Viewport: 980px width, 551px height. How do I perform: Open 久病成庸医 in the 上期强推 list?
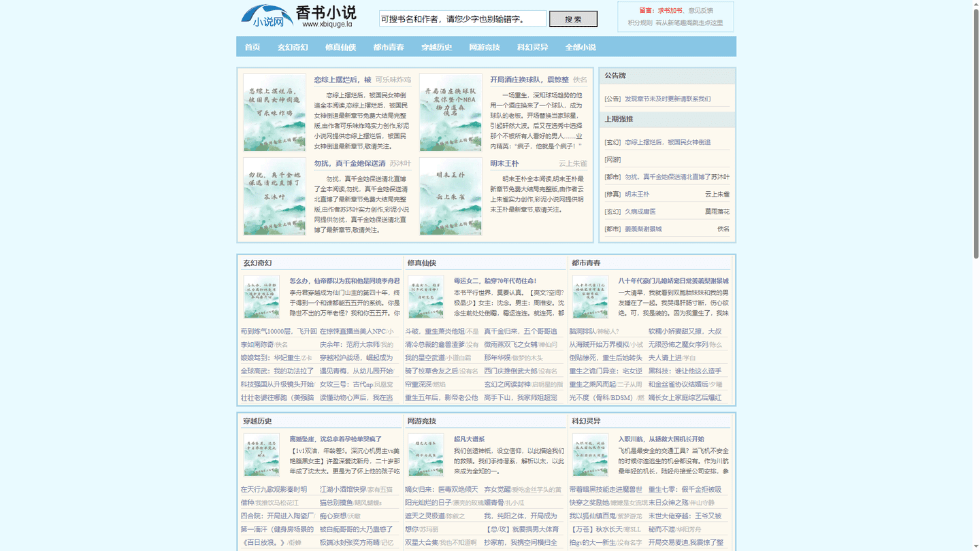click(640, 212)
